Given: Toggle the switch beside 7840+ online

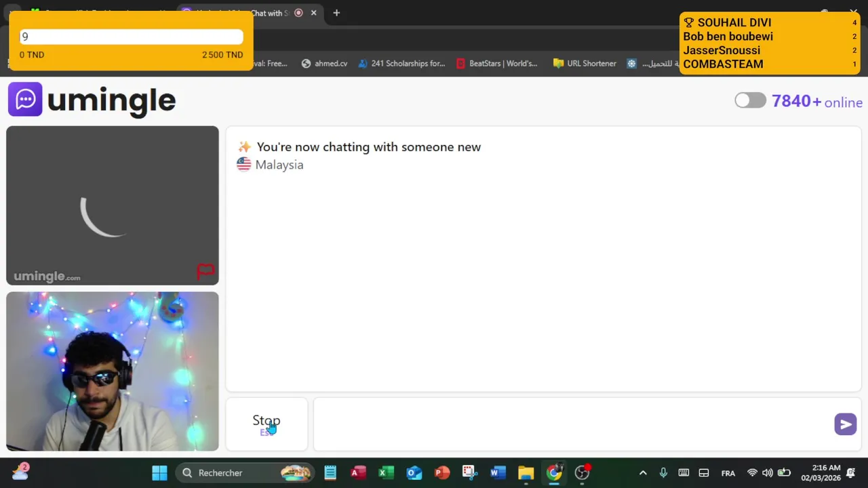Looking at the screenshot, I should (x=750, y=100).
